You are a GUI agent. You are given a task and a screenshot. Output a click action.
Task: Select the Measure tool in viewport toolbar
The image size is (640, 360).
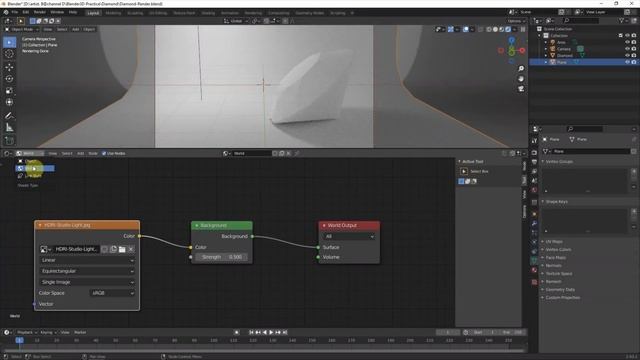point(9,128)
